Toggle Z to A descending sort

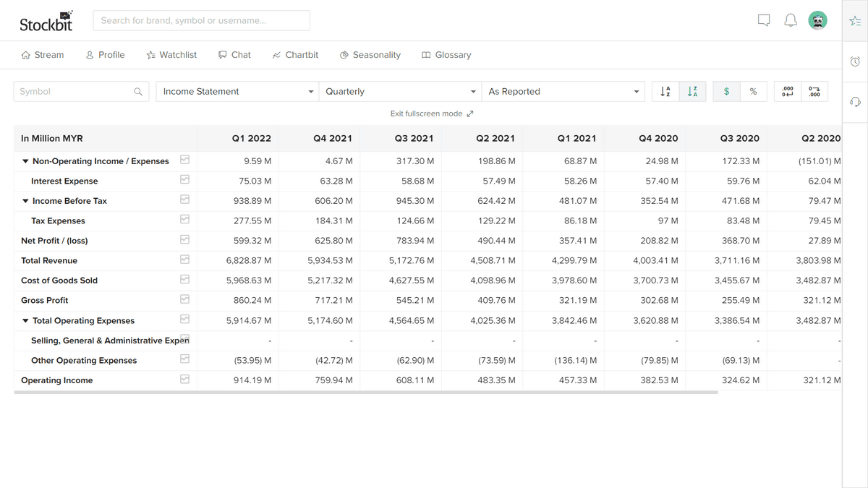[692, 91]
